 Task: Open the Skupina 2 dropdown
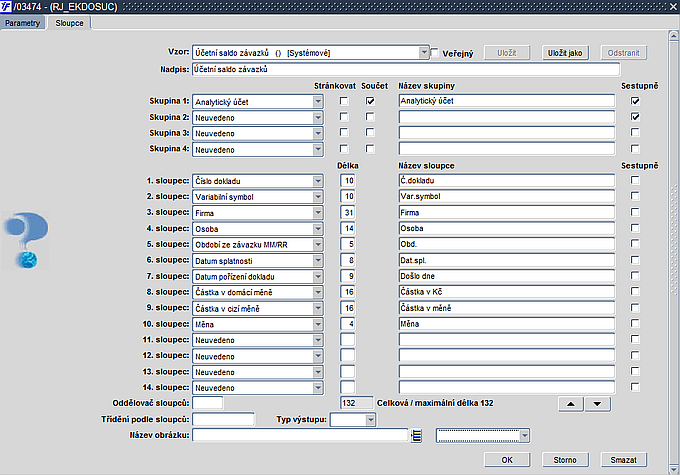tap(318, 117)
